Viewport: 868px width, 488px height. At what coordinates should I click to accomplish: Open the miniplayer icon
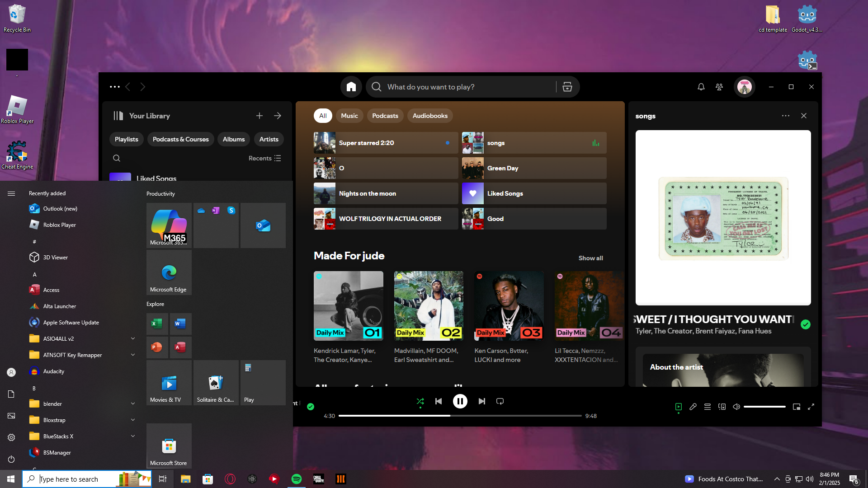[797, 407]
